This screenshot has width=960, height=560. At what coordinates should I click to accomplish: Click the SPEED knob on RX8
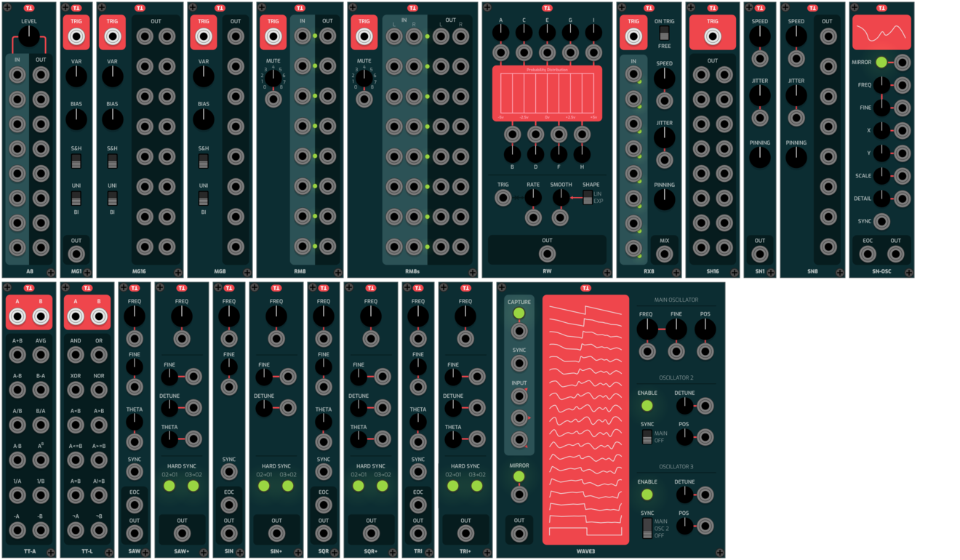[664, 79]
